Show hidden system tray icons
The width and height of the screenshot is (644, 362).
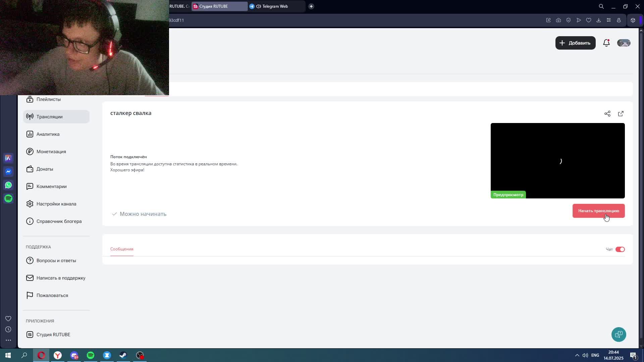(x=577, y=355)
